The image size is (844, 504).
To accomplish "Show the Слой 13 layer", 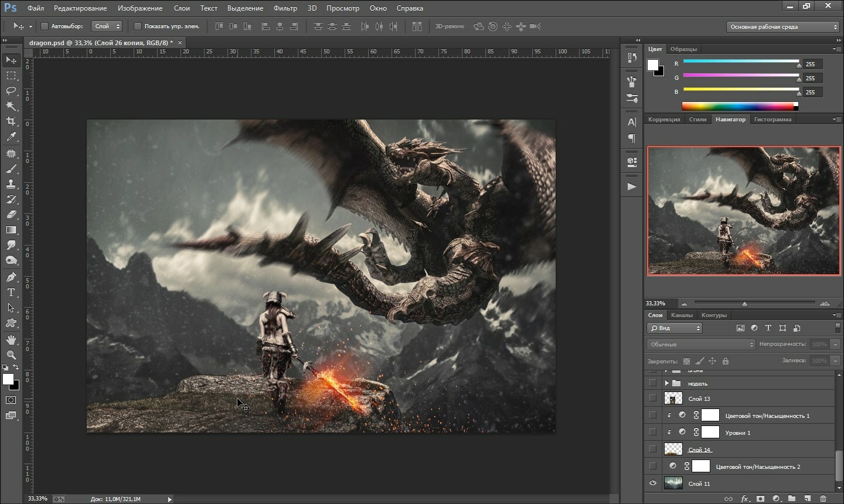I will coord(653,399).
